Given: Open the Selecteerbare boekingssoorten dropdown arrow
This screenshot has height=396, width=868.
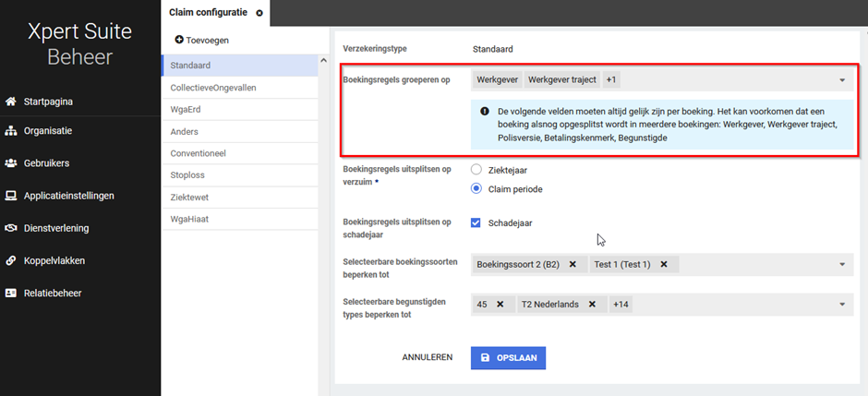Looking at the screenshot, I should pyautogui.click(x=842, y=265).
